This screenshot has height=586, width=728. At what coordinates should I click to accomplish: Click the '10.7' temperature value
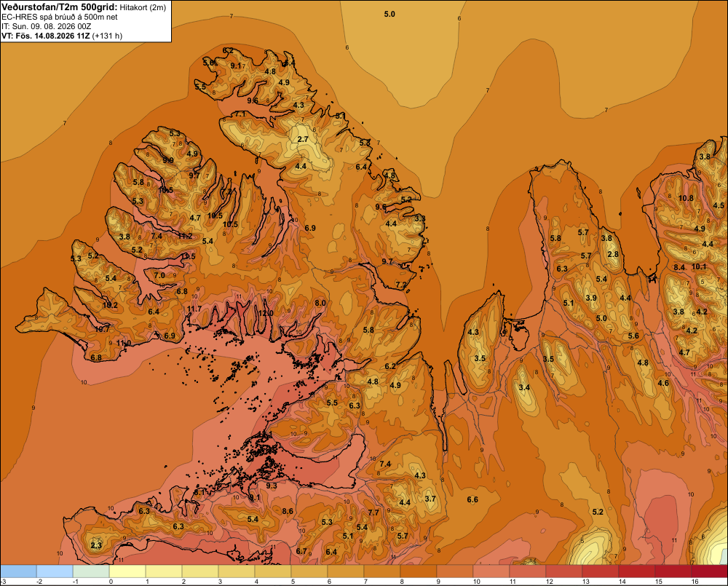[103, 329]
